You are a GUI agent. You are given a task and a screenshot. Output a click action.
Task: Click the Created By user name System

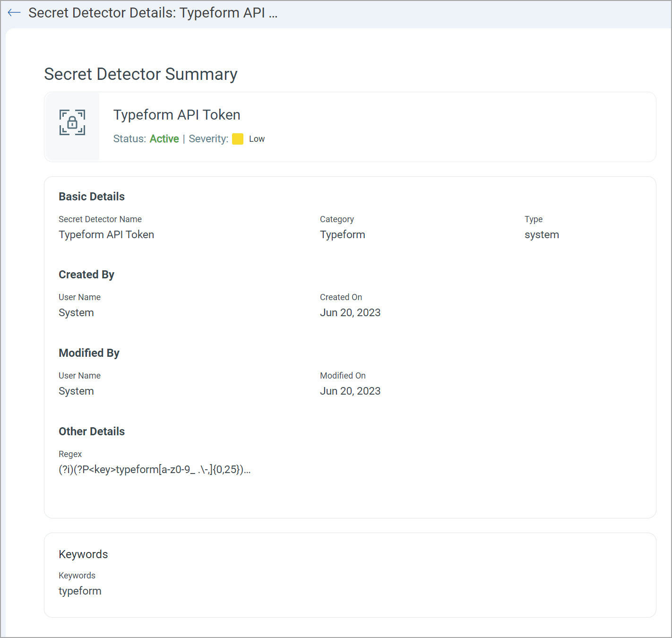[76, 313]
